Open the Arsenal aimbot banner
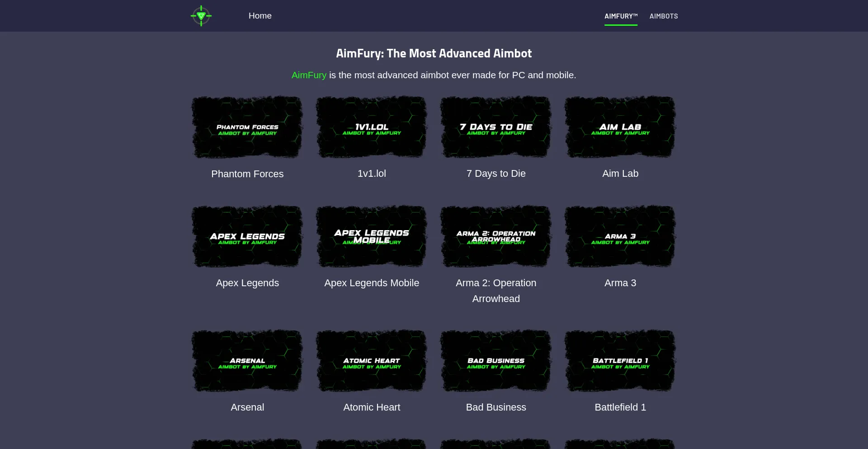868x449 pixels. [247, 361]
